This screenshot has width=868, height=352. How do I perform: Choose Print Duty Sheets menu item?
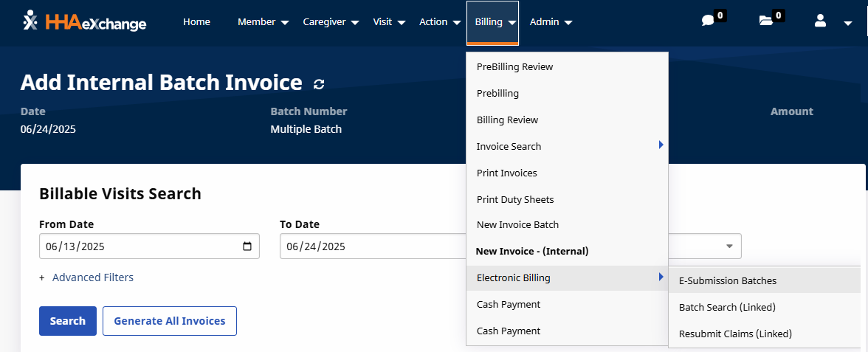(x=515, y=199)
